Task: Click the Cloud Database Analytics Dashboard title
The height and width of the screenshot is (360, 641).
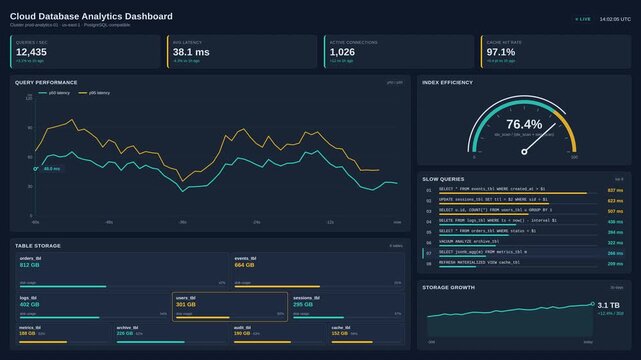Action: coord(91,16)
